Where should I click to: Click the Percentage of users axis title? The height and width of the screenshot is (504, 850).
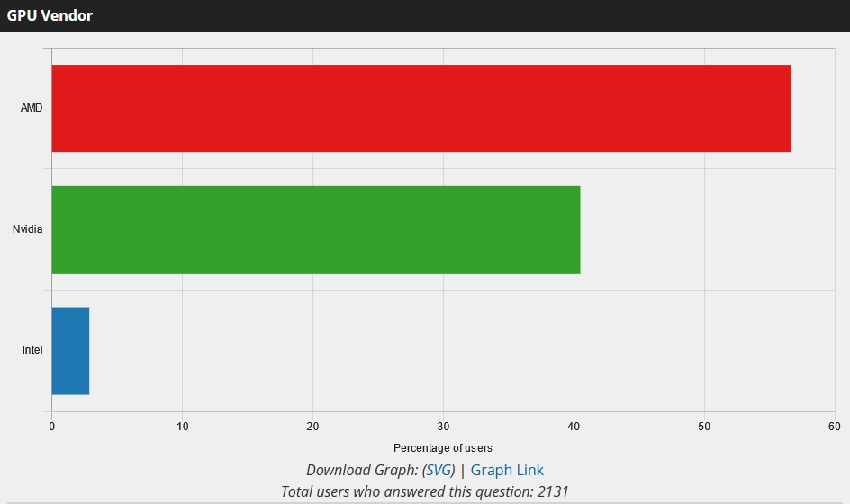click(443, 448)
